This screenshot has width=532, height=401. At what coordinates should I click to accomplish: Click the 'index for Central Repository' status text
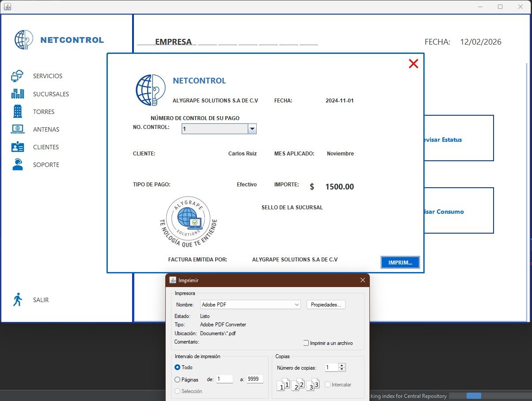tap(412, 396)
